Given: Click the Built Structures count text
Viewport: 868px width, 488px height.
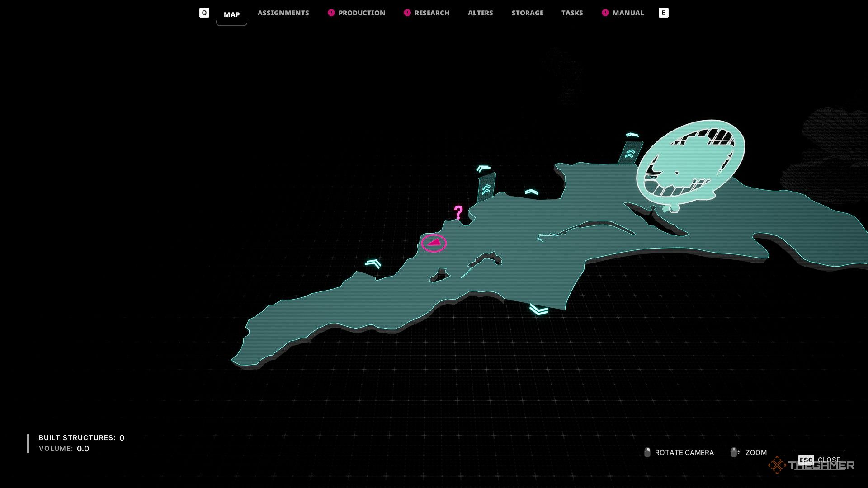Looking at the screenshot, I should click(x=81, y=437).
